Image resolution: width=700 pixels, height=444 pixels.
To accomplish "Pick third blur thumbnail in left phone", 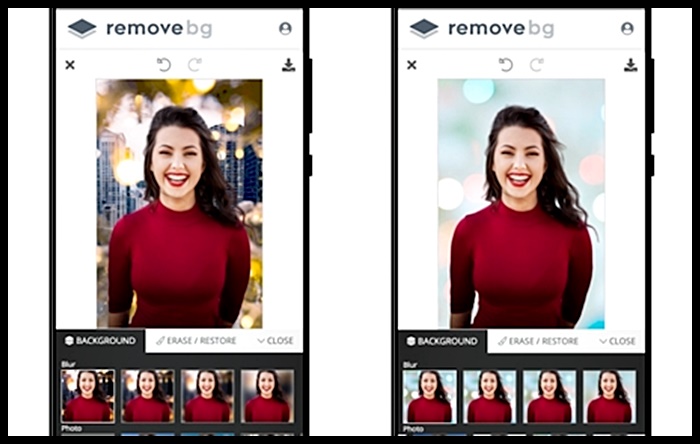I will (x=208, y=396).
